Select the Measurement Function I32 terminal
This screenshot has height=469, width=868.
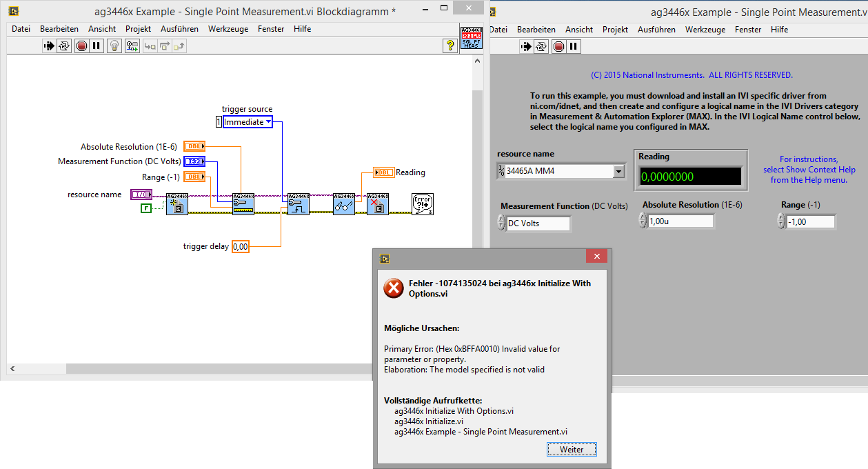tap(194, 161)
